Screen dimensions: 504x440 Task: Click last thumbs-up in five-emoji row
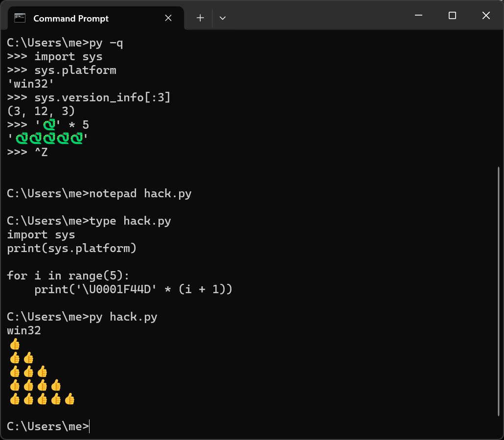click(69, 399)
